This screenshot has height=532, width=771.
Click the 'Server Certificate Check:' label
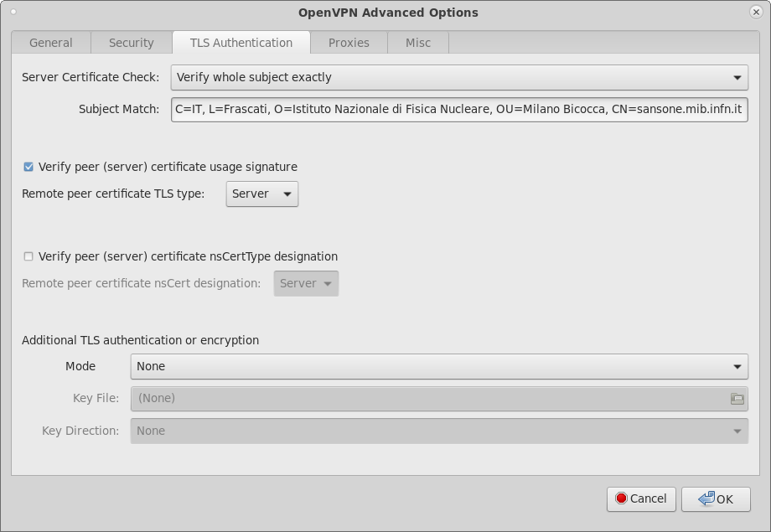click(x=91, y=77)
